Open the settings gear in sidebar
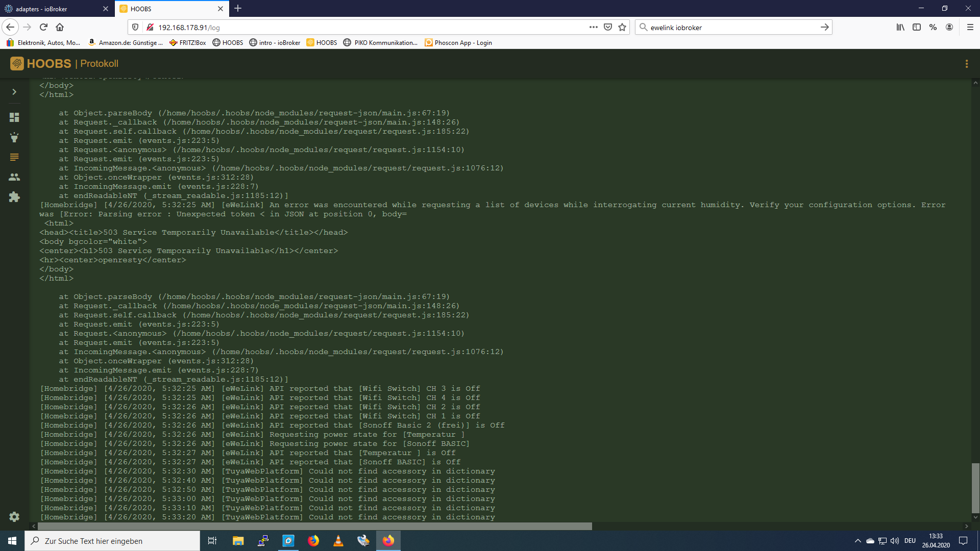980x551 pixels. [x=14, y=516]
